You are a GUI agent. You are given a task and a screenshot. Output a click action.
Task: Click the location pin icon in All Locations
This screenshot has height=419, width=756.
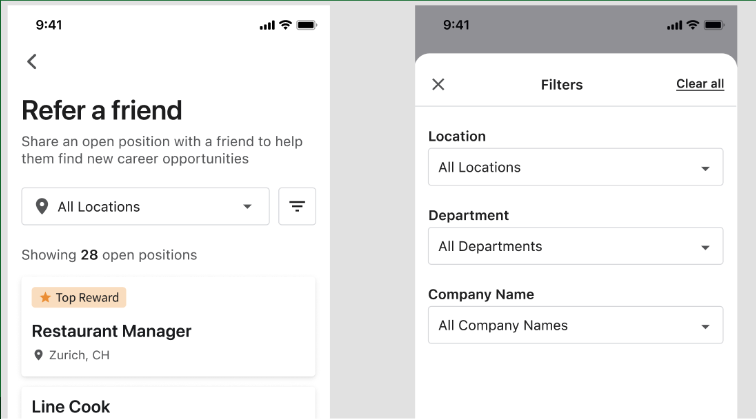point(41,207)
